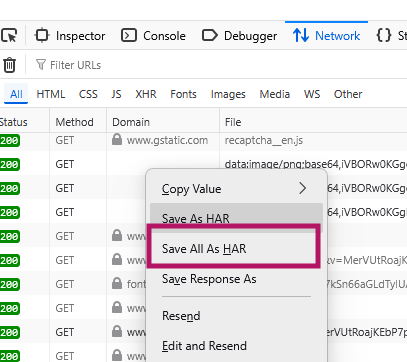Click lock icon beside www.gstatic.com
The width and height of the screenshot is (407, 362).
pyautogui.click(x=117, y=140)
